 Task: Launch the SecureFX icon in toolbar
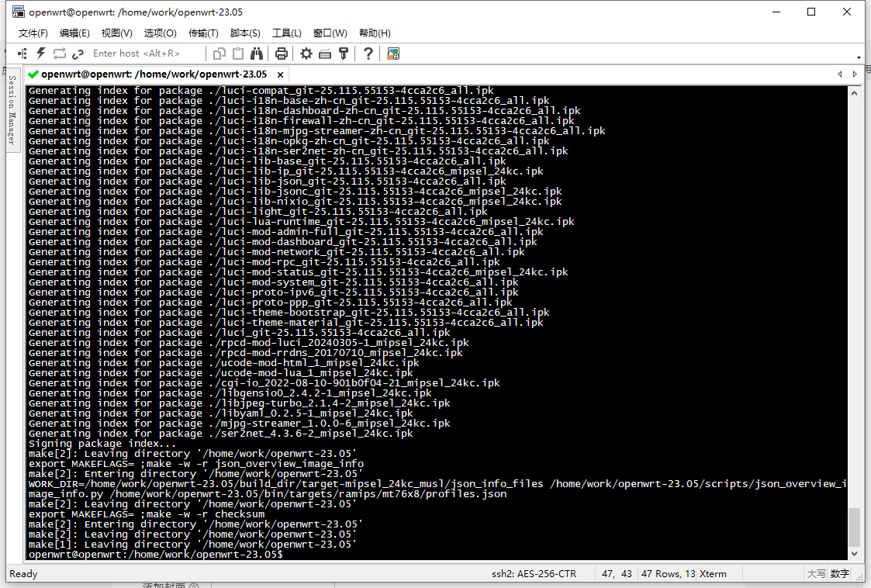[x=393, y=54]
